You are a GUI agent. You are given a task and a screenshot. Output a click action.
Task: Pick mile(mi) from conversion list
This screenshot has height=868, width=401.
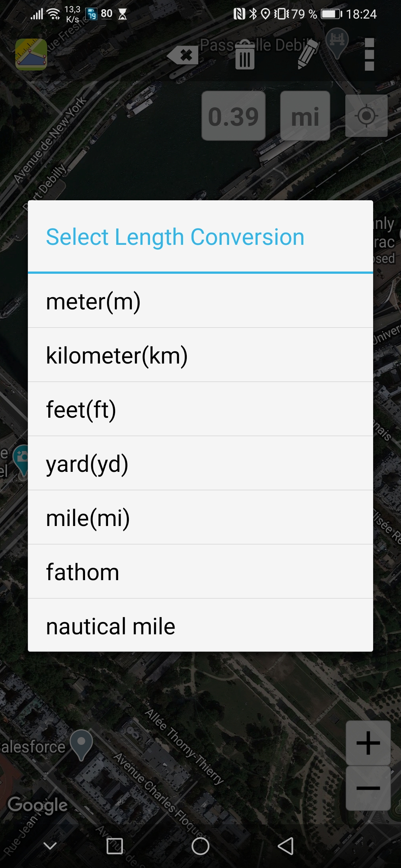(x=200, y=517)
